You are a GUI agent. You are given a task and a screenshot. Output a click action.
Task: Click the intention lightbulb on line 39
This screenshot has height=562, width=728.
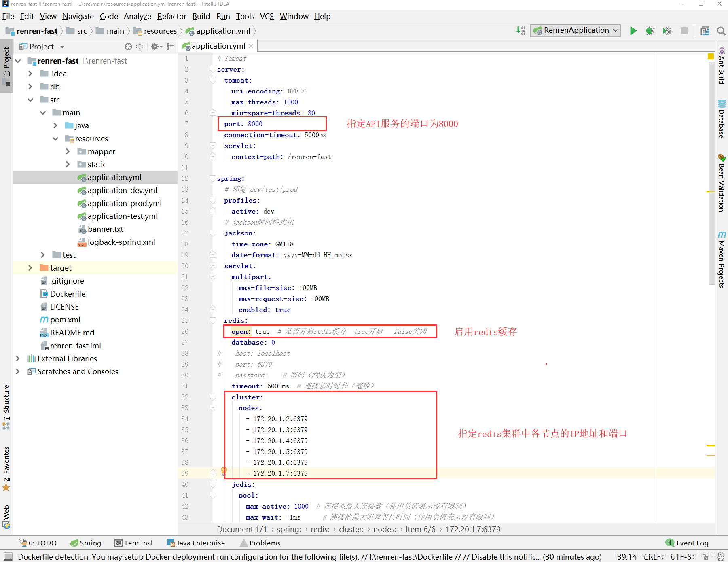click(x=224, y=471)
